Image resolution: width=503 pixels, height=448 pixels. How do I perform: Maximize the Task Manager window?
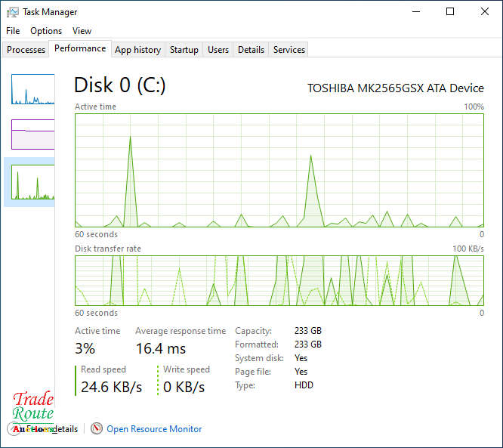coord(450,11)
